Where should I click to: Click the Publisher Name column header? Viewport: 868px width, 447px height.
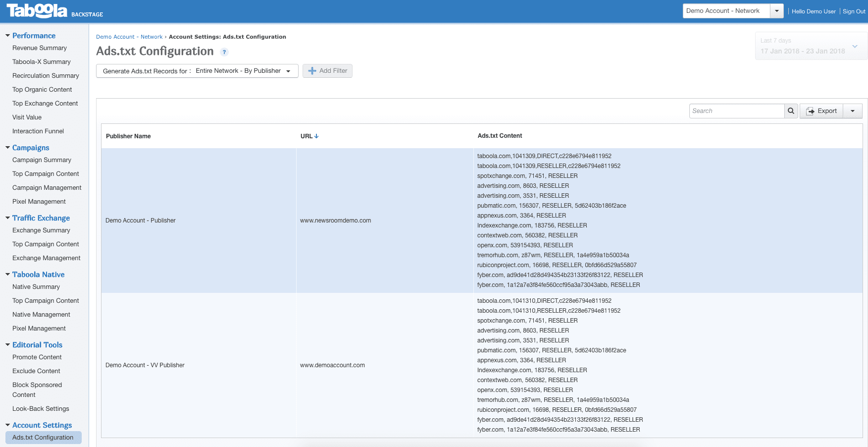(128, 136)
